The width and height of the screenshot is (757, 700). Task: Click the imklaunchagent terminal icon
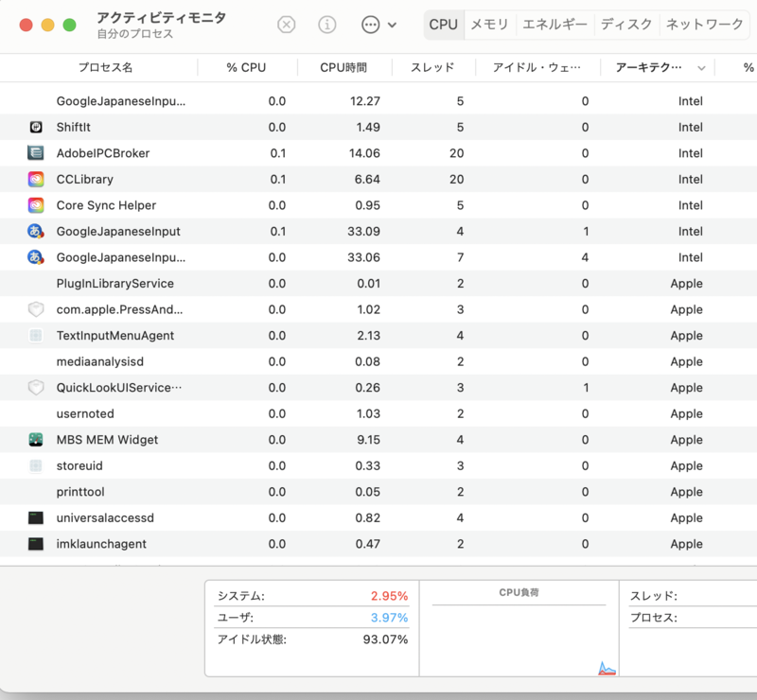[36, 544]
